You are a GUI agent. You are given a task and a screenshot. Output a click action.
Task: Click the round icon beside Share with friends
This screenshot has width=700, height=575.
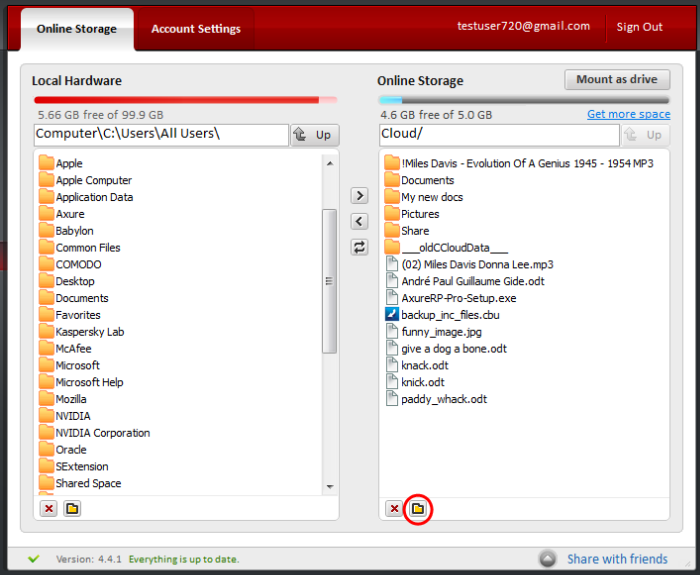point(547,558)
